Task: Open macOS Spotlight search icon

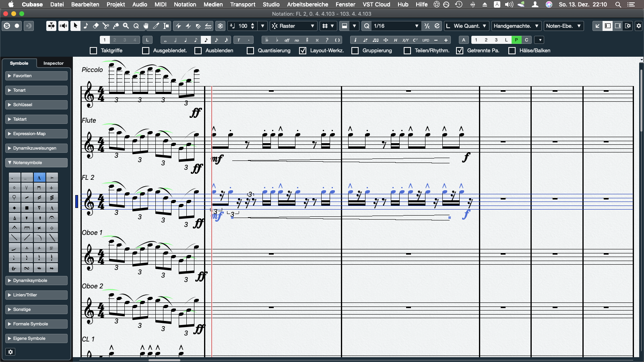Action: [618, 4]
